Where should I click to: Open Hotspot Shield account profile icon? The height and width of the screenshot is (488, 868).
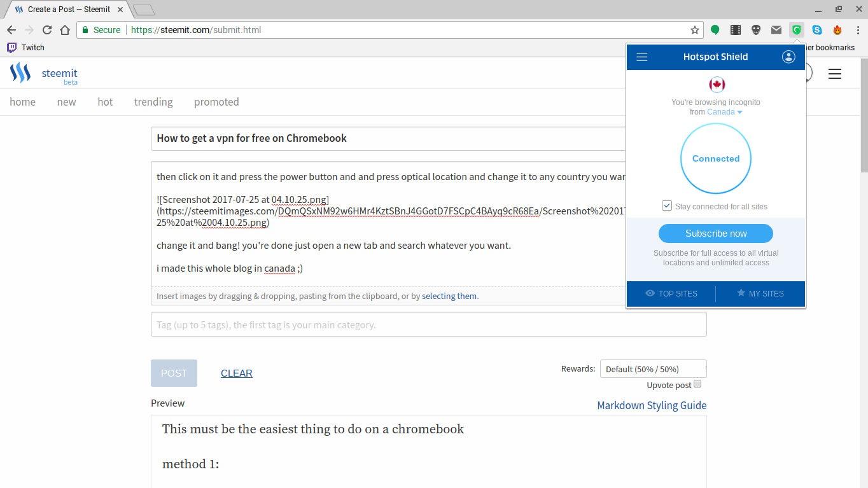coord(788,57)
